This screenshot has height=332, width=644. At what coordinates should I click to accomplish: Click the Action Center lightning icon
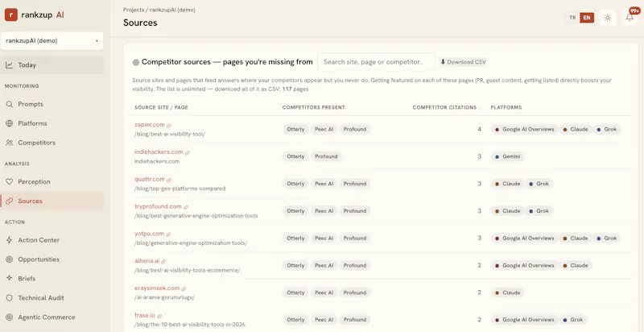(x=10, y=240)
